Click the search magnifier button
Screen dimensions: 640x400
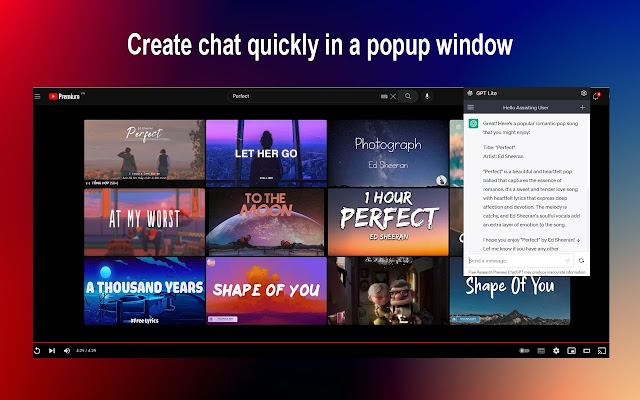pos(407,96)
